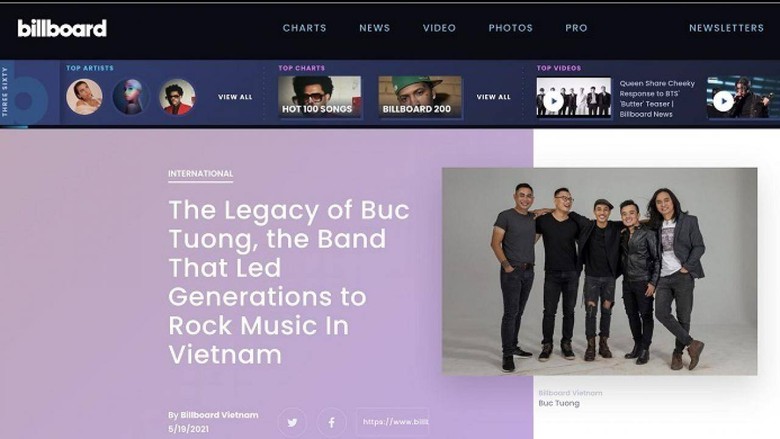This screenshot has width=780, height=439.
Task: View all top artists
Action: 235,97
